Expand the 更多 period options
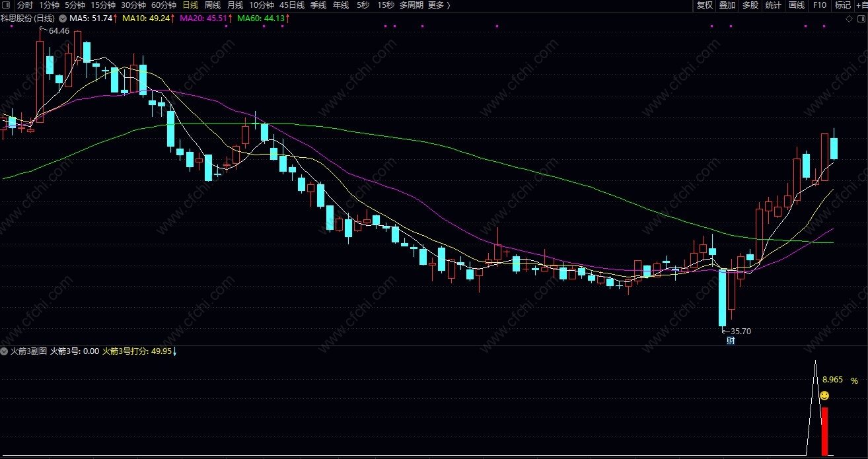Viewport: 868px width, 459px height. pyautogui.click(x=439, y=5)
